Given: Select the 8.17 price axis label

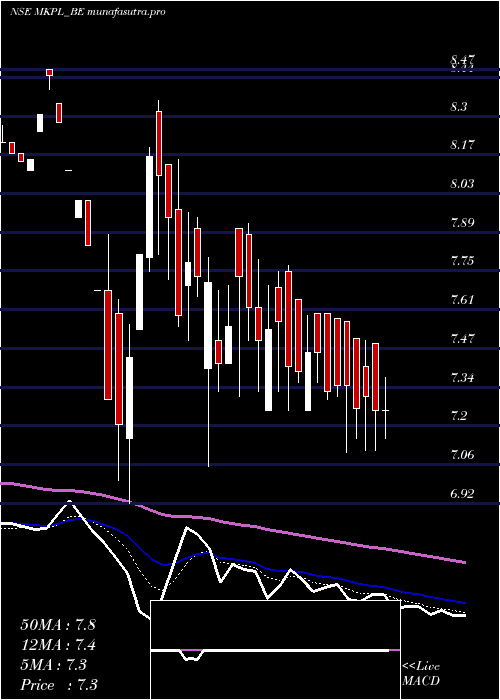Looking at the screenshot, I should [x=463, y=145].
